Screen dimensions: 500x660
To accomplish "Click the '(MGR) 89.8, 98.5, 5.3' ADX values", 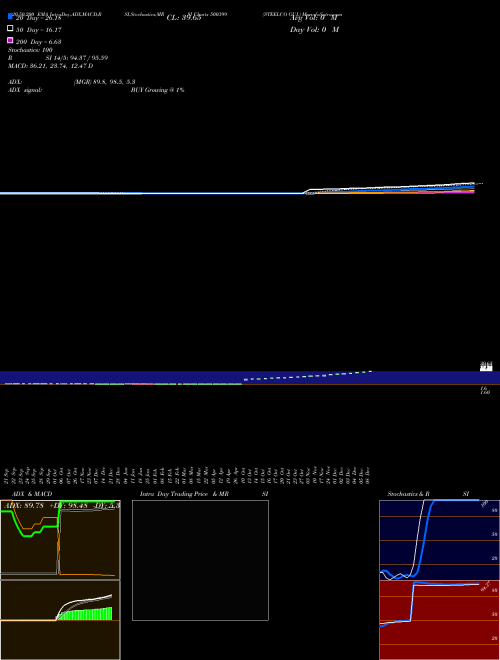I will (x=104, y=82).
